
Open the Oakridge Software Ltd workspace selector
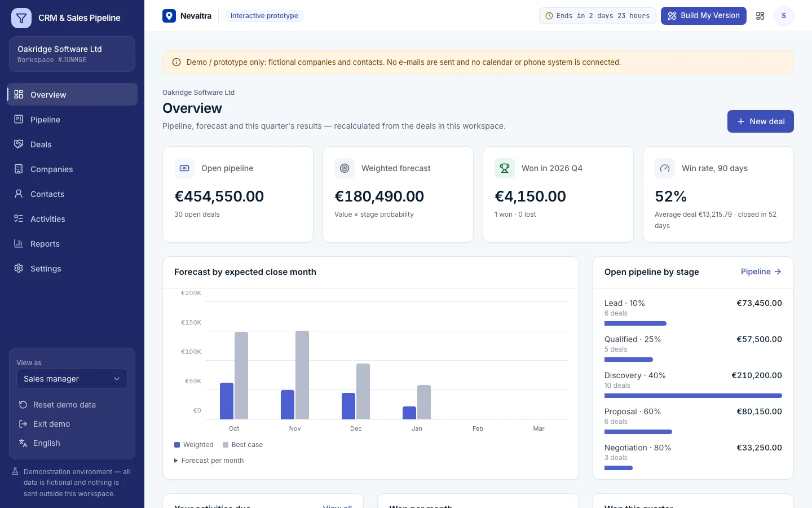[x=72, y=54]
